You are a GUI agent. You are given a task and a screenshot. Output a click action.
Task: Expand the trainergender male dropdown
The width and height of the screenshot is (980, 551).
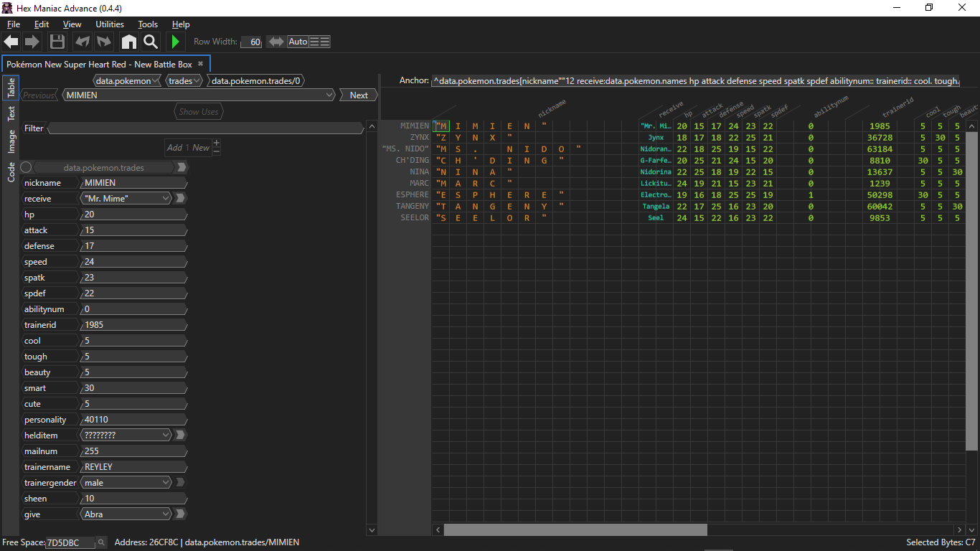(x=126, y=483)
